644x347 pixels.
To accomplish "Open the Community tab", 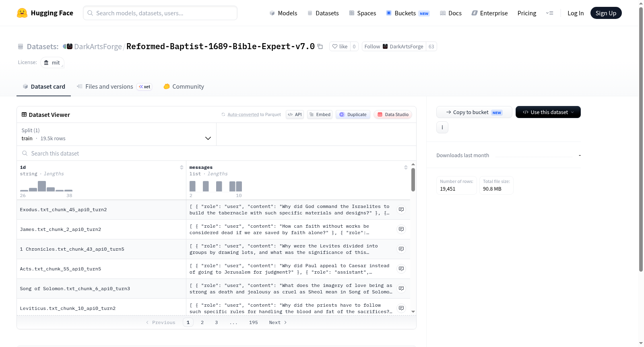I will coord(184,87).
